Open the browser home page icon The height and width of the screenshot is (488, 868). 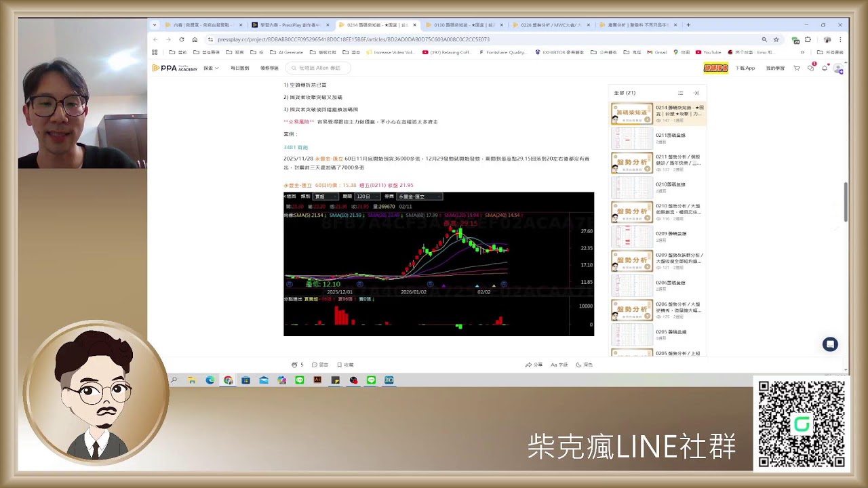tap(195, 39)
